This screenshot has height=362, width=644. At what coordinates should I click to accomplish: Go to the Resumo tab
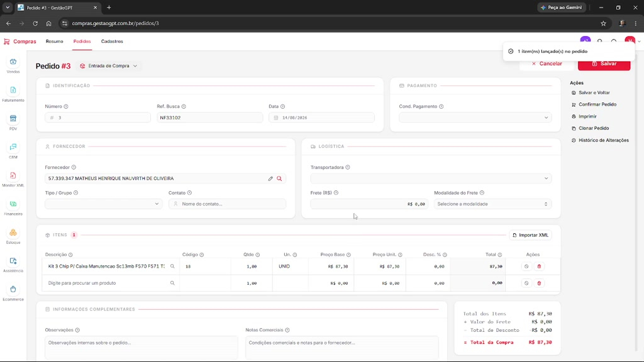point(55,41)
